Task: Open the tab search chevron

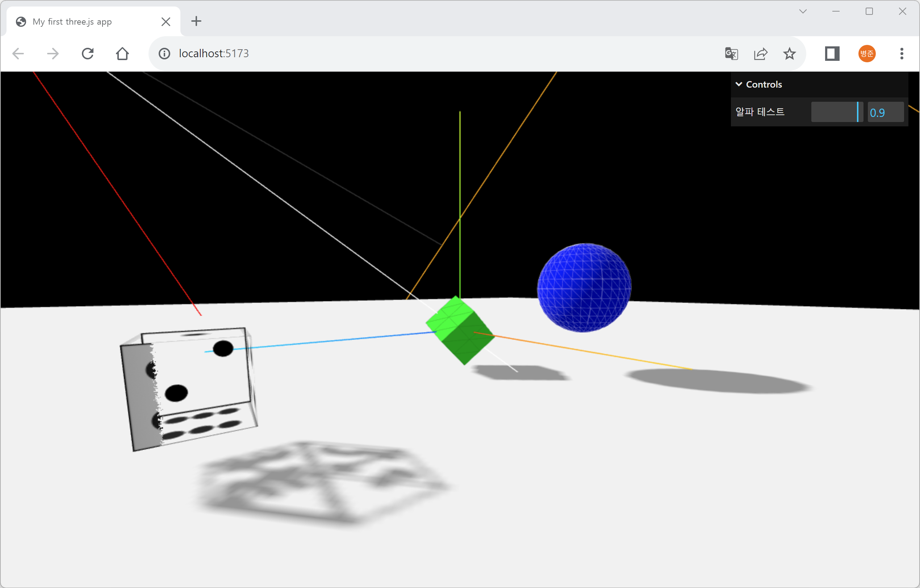Action: pyautogui.click(x=803, y=12)
